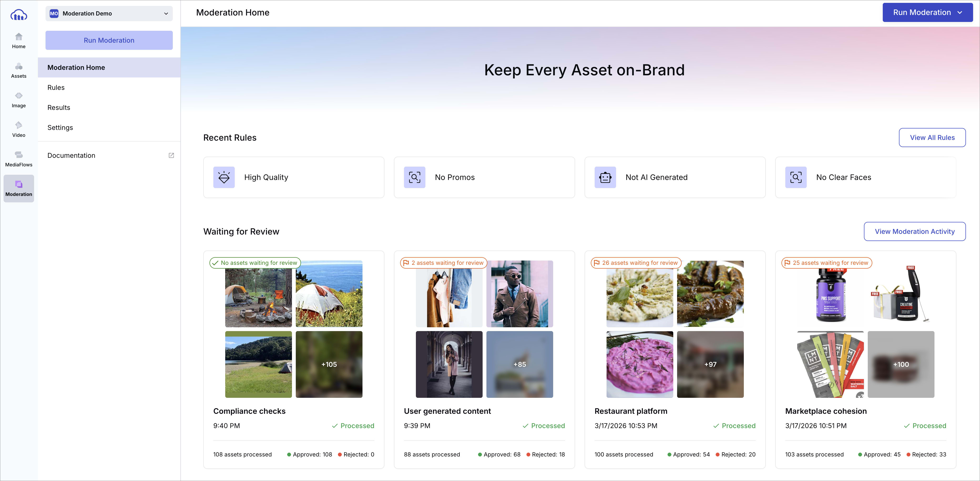
Task: Click the Documentation external link icon
Action: coord(171,155)
